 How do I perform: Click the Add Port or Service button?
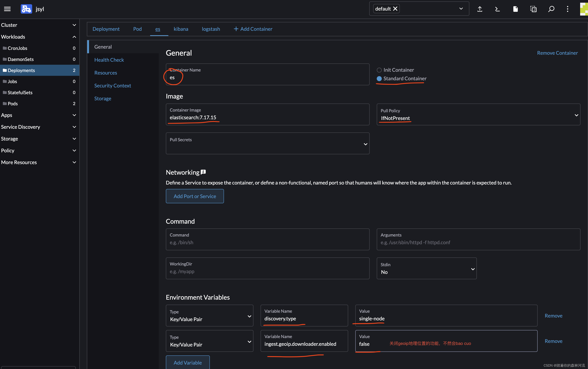tap(195, 196)
